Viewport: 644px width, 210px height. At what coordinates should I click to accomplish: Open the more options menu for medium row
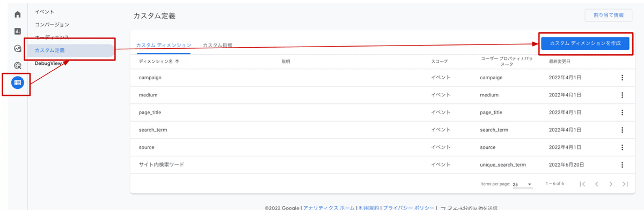click(622, 95)
